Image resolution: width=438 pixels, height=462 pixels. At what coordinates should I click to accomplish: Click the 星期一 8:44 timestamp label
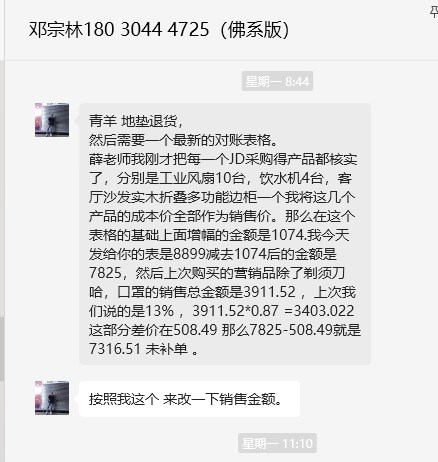tap(277, 81)
